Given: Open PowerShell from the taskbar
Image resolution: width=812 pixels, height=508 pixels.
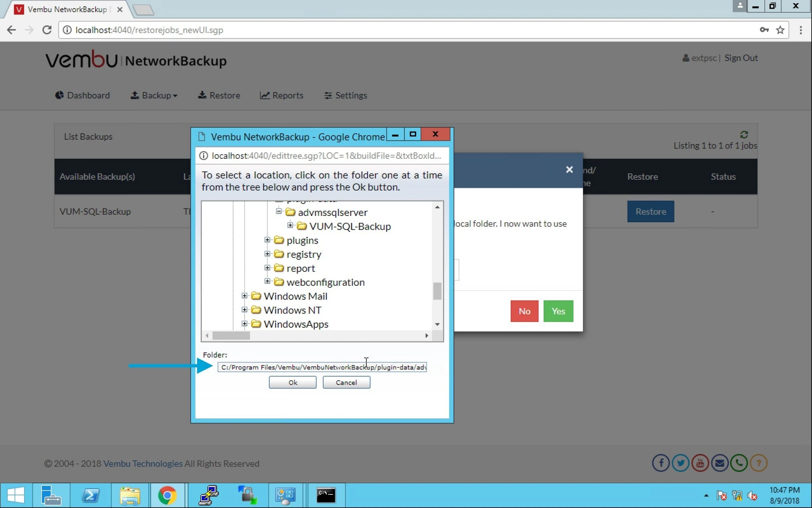Looking at the screenshot, I should coord(91,495).
